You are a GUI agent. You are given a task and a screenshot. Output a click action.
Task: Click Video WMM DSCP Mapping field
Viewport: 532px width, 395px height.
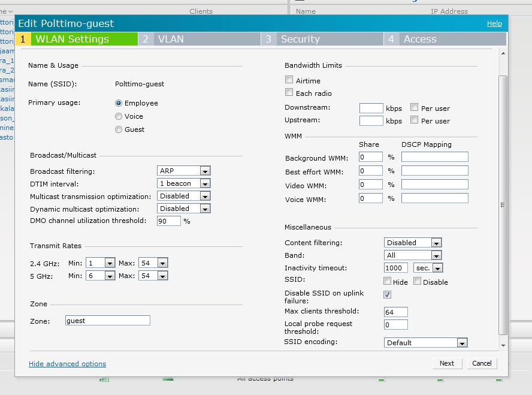(435, 184)
